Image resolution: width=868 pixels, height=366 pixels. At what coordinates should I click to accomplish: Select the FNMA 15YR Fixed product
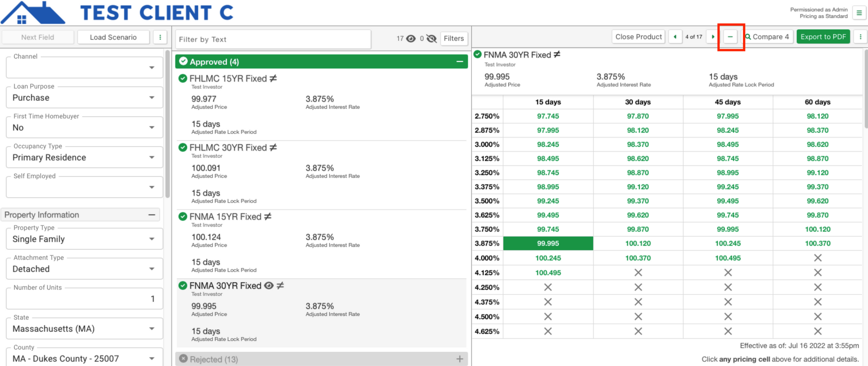pos(322,244)
